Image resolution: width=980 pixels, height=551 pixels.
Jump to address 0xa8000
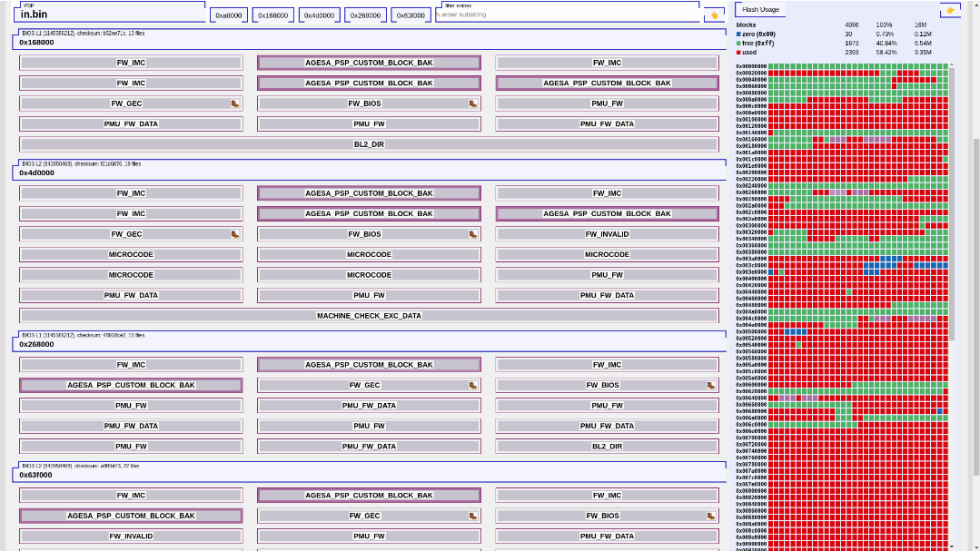click(229, 15)
